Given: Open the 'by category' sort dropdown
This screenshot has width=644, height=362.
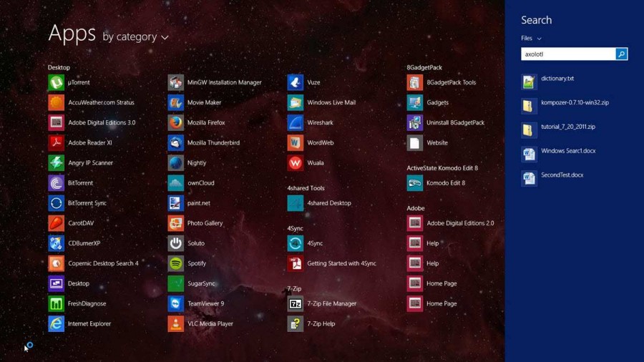Looking at the screenshot, I should [x=135, y=37].
